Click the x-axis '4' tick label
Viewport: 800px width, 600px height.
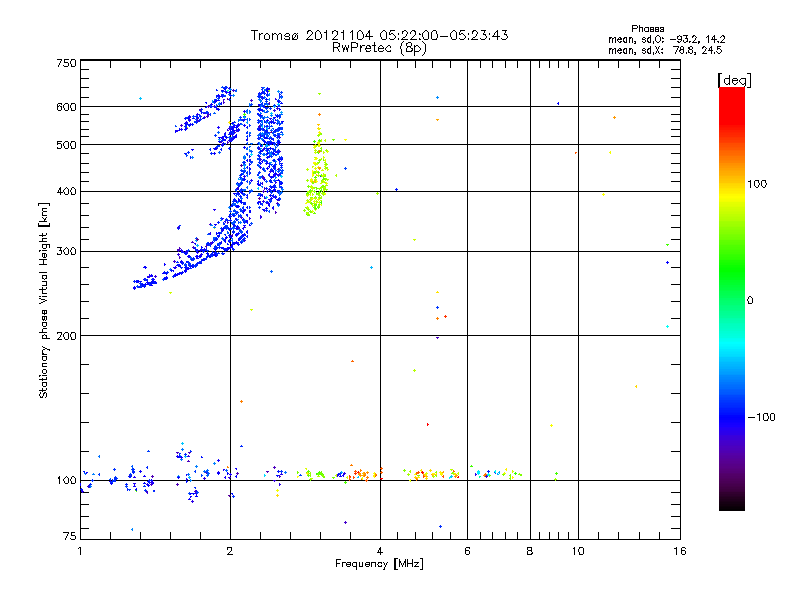(380, 551)
